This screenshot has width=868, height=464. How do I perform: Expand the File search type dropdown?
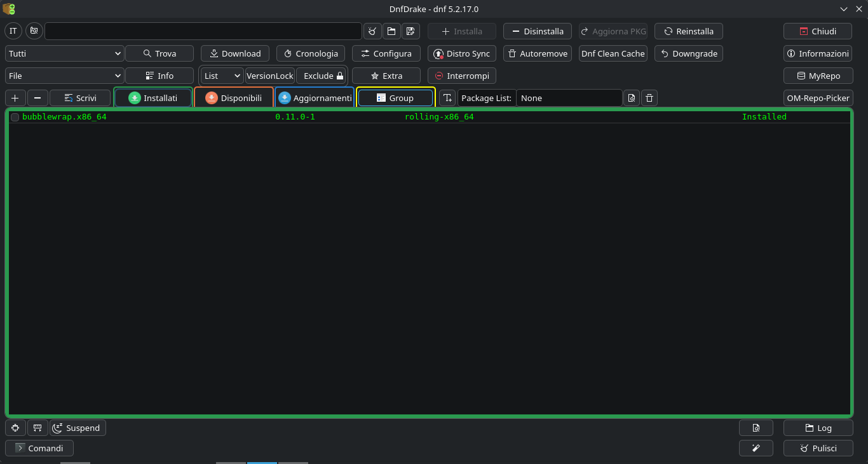[x=64, y=76]
